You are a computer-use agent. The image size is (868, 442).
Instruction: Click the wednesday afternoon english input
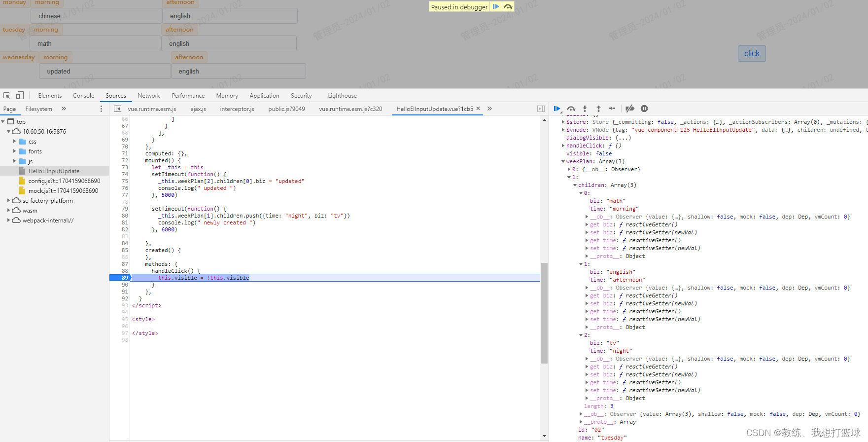pos(239,71)
